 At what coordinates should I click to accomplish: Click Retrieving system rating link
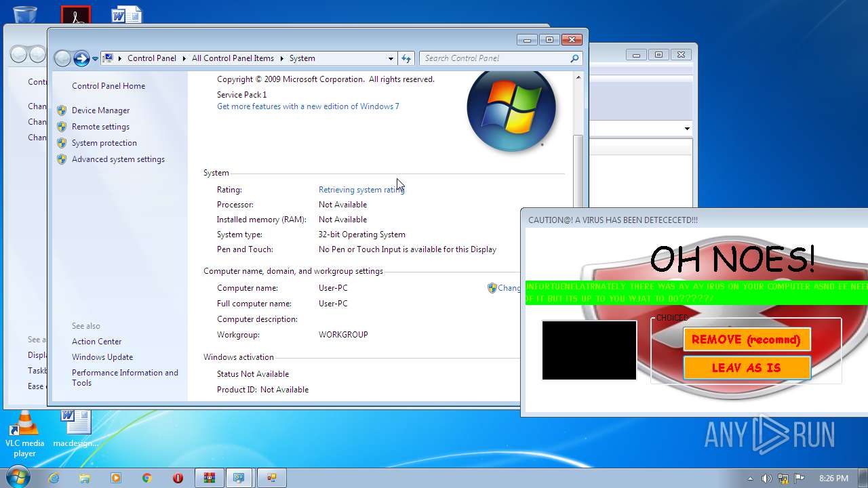[361, 190]
